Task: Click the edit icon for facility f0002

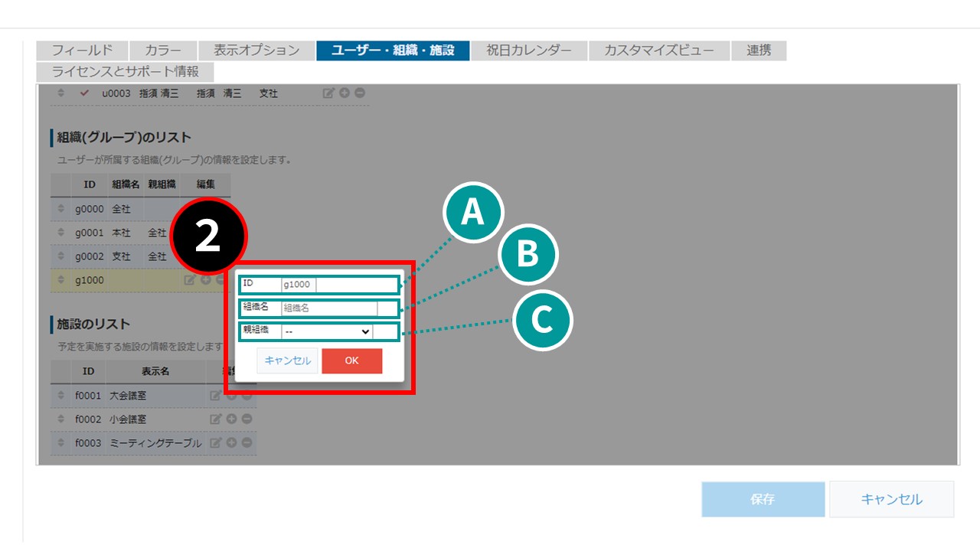Action: click(216, 419)
